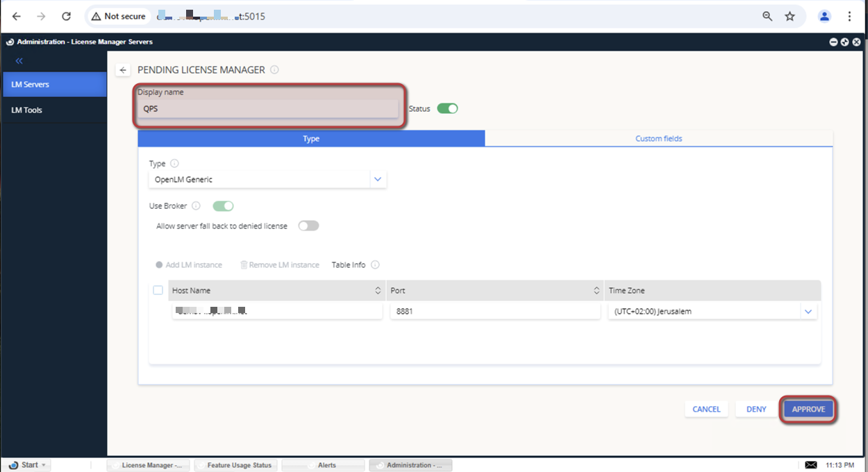
Task: Sort by the Host Name column arrows
Action: click(378, 291)
